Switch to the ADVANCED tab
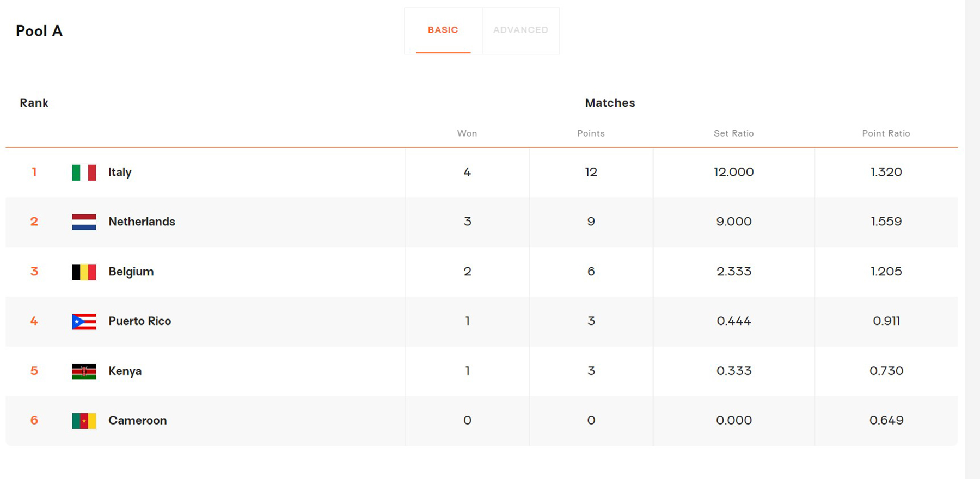 (x=520, y=30)
